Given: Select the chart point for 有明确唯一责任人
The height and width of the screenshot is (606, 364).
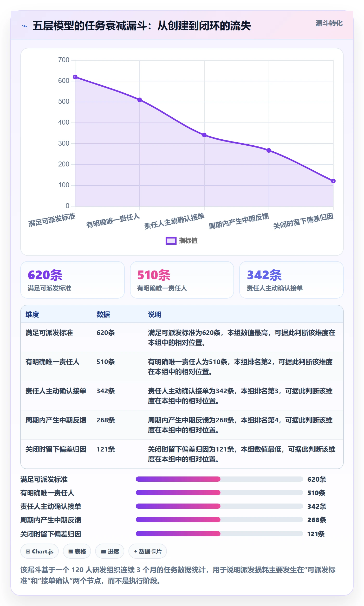Looking at the screenshot, I should pos(140,100).
